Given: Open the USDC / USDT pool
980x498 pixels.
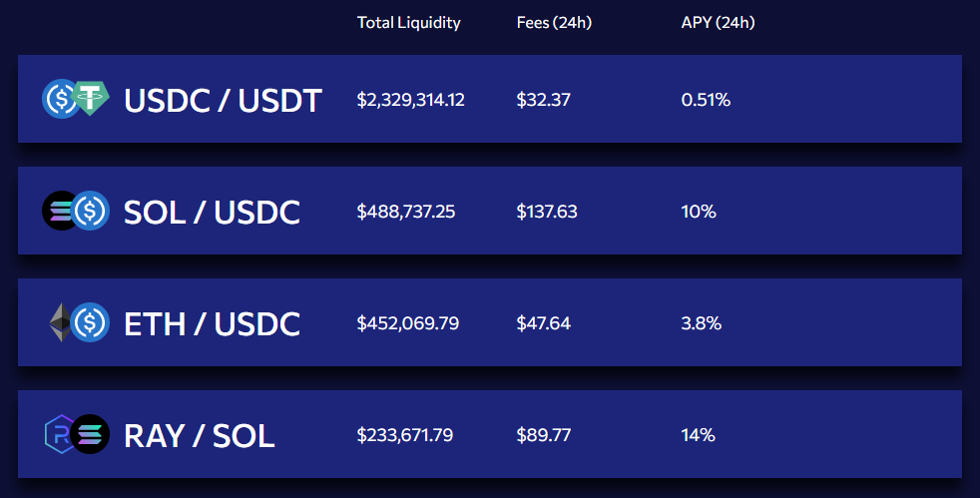Looking at the screenshot, I should [489, 99].
